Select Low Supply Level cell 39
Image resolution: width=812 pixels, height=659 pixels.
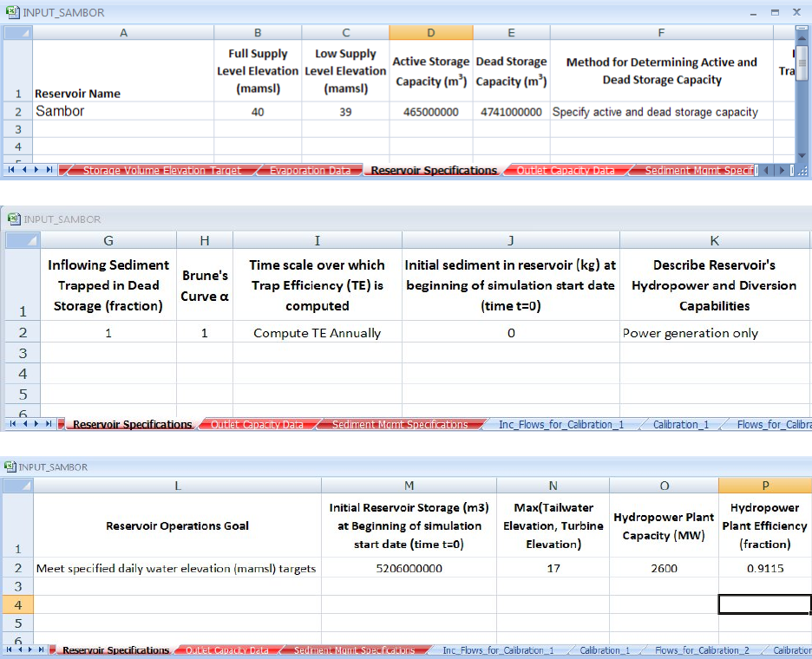345,111
